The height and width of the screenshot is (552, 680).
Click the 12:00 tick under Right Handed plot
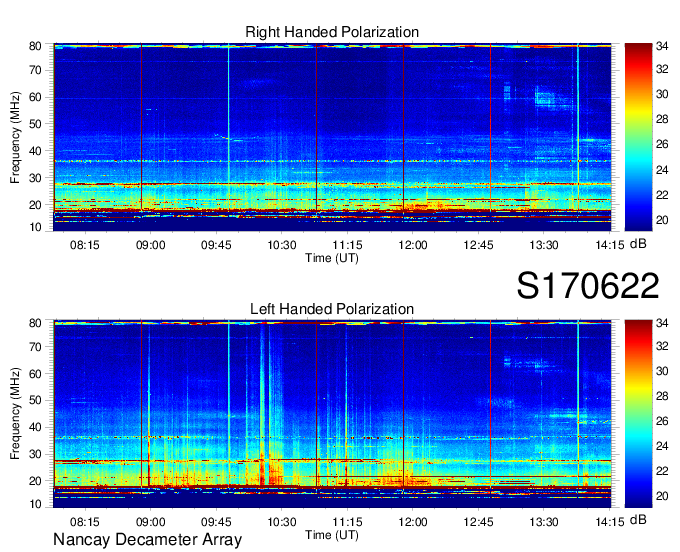click(413, 245)
